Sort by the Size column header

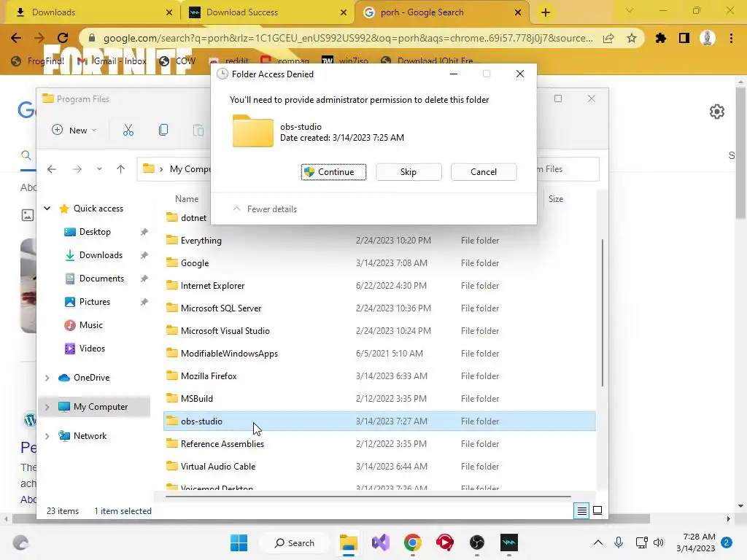555,199
